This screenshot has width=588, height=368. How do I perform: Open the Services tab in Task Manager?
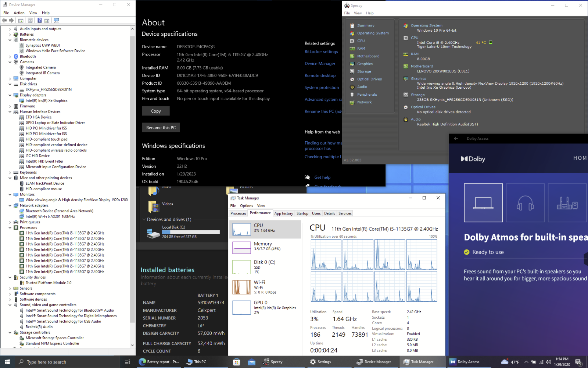[x=345, y=213]
